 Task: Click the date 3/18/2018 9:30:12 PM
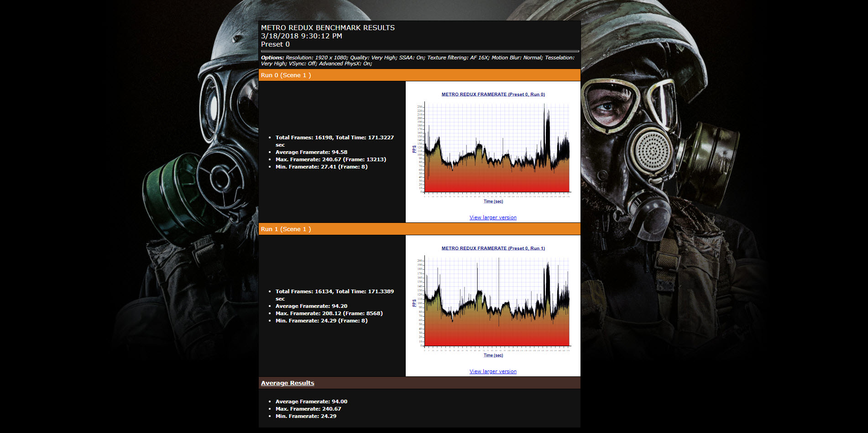pos(301,36)
